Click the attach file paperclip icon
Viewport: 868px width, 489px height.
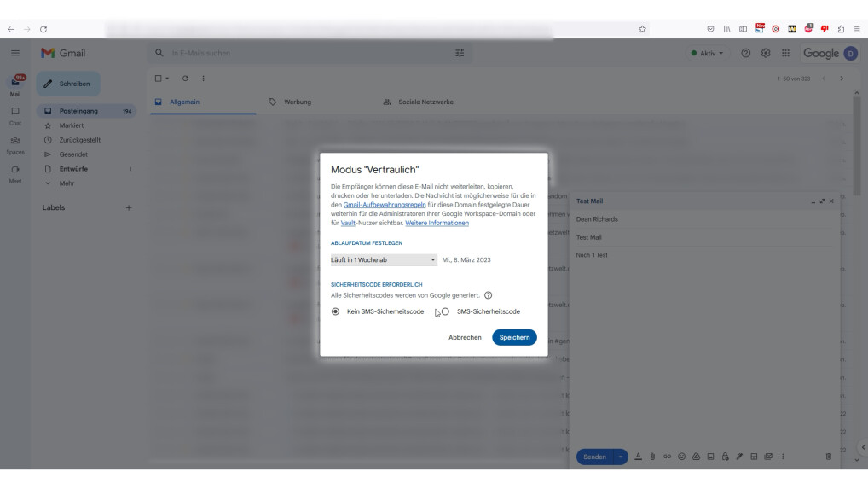tap(652, 457)
